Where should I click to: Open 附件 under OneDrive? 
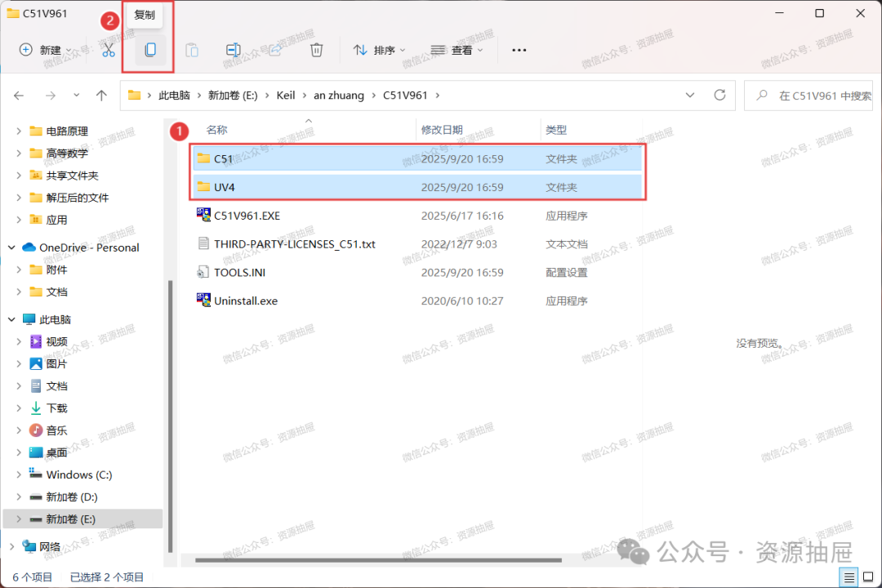57,270
